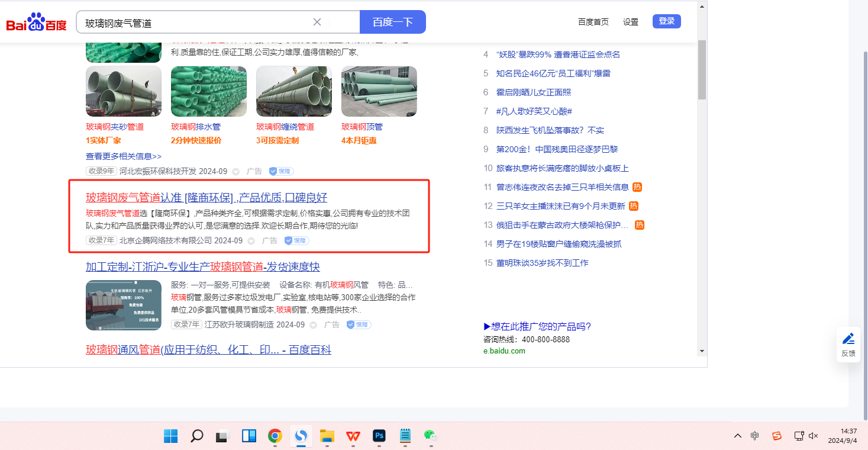Switch to the Sogou browser taskbar icon
The image size is (868, 450).
click(x=301, y=436)
